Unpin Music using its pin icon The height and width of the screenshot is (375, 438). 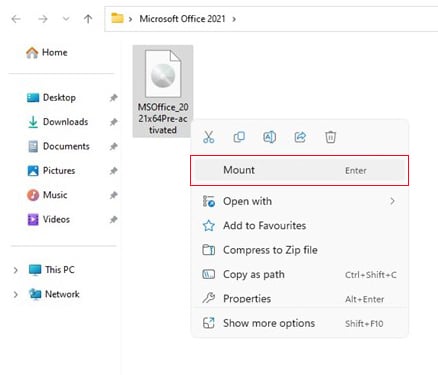pos(114,195)
